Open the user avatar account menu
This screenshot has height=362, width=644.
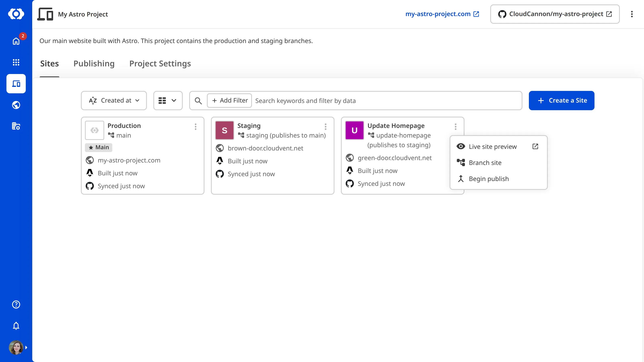point(16,348)
